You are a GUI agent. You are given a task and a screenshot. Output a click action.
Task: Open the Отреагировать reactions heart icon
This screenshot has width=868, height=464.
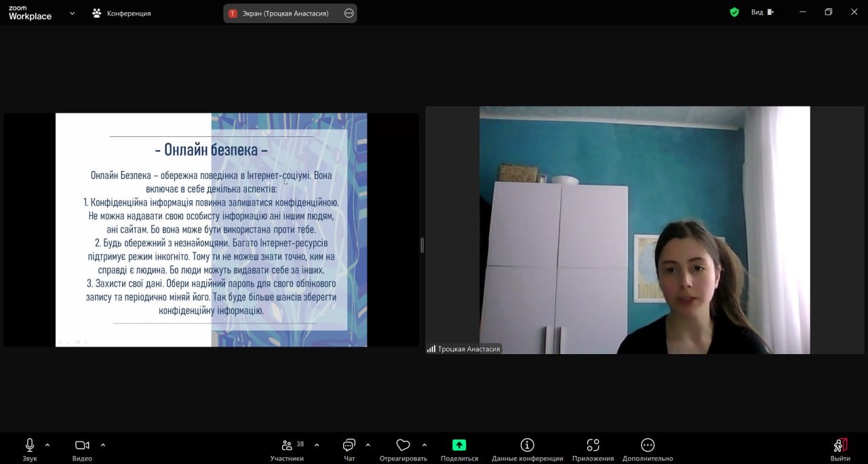[x=403, y=445]
